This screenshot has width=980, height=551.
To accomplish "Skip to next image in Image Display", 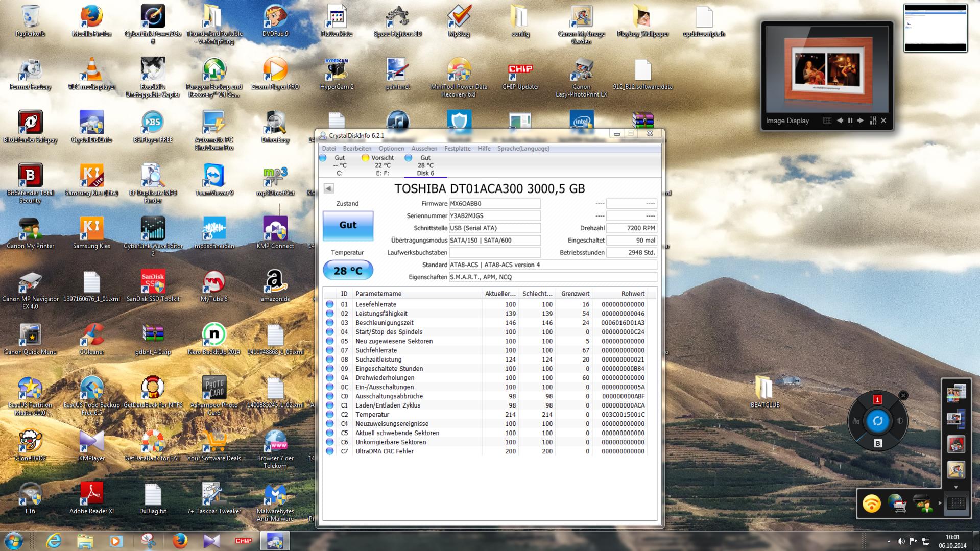I will click(861, 121).
